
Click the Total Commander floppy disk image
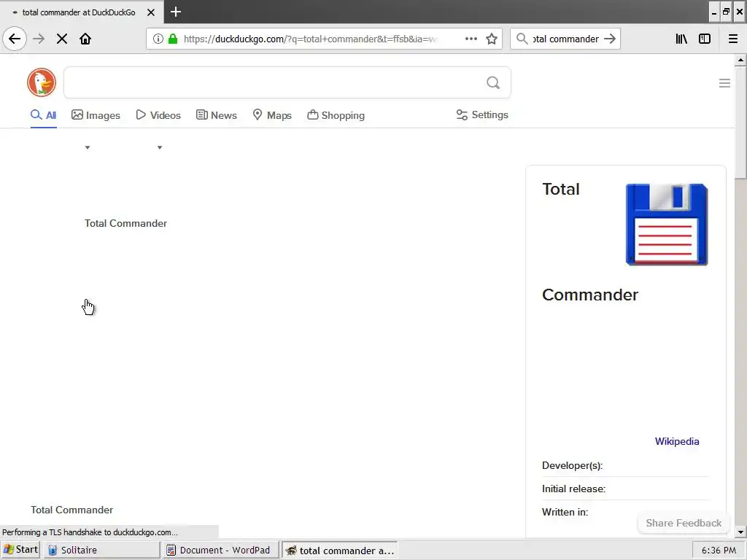(667, 225)
